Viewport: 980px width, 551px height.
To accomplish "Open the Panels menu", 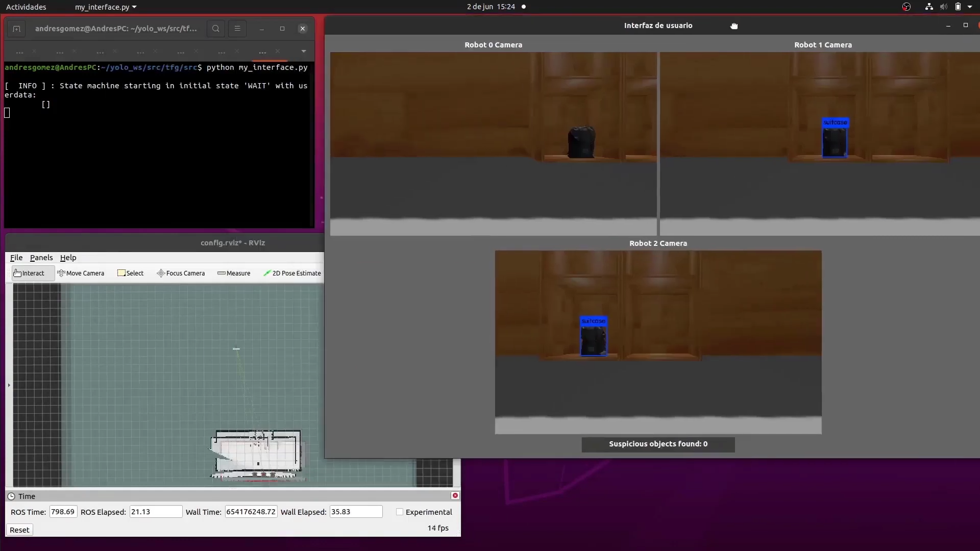I will (x=41, y=258).
